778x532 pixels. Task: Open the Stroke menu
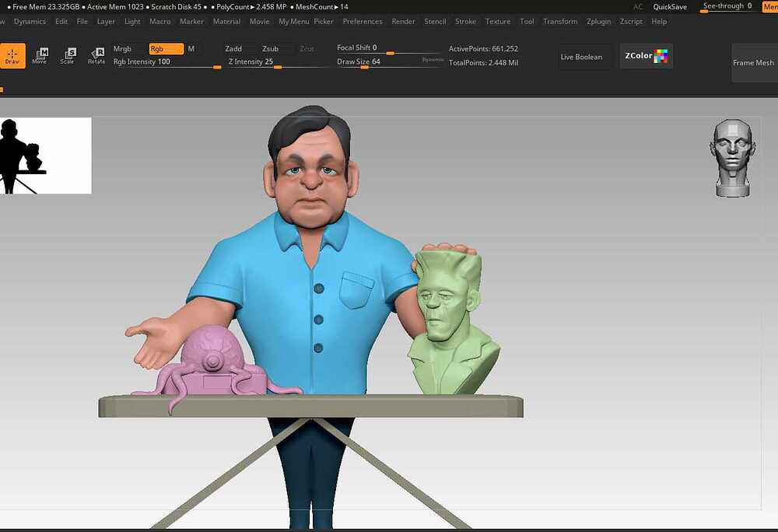(465, 21)
